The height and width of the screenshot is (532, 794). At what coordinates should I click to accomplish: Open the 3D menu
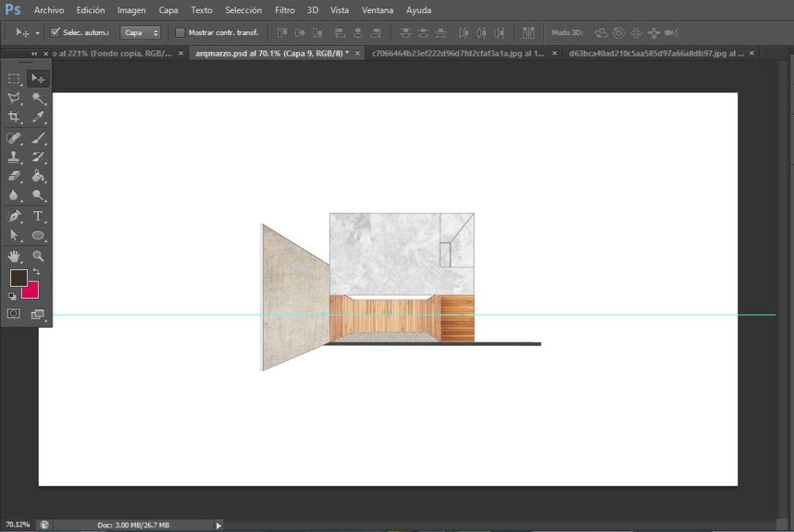(x=312, y=10)
